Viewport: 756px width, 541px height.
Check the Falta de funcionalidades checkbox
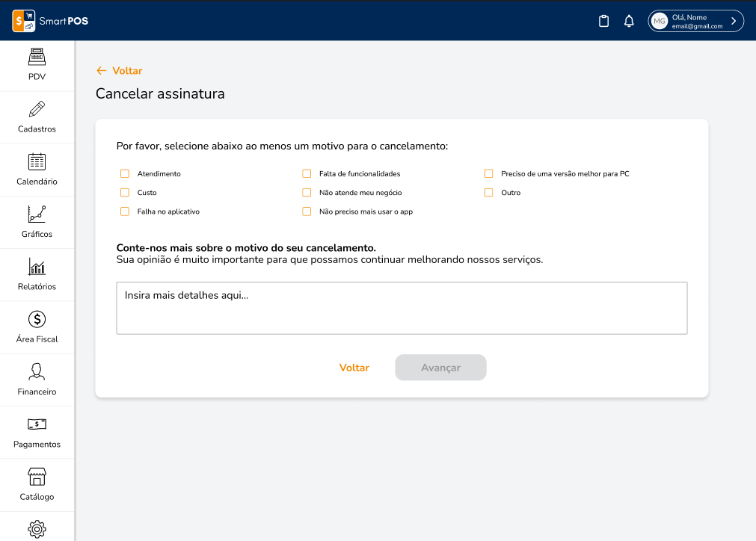click(307, 173)
